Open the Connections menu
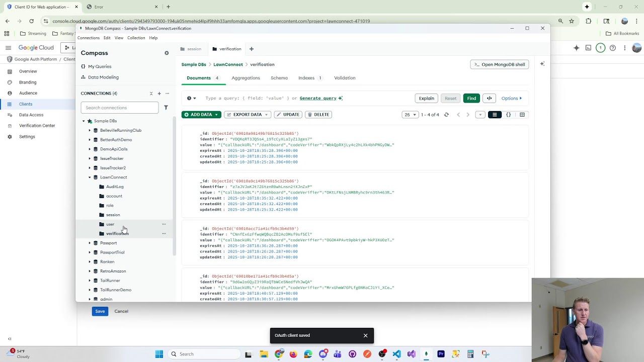Image resolution: width=644 pixels, height=362 pixels. 89,38
